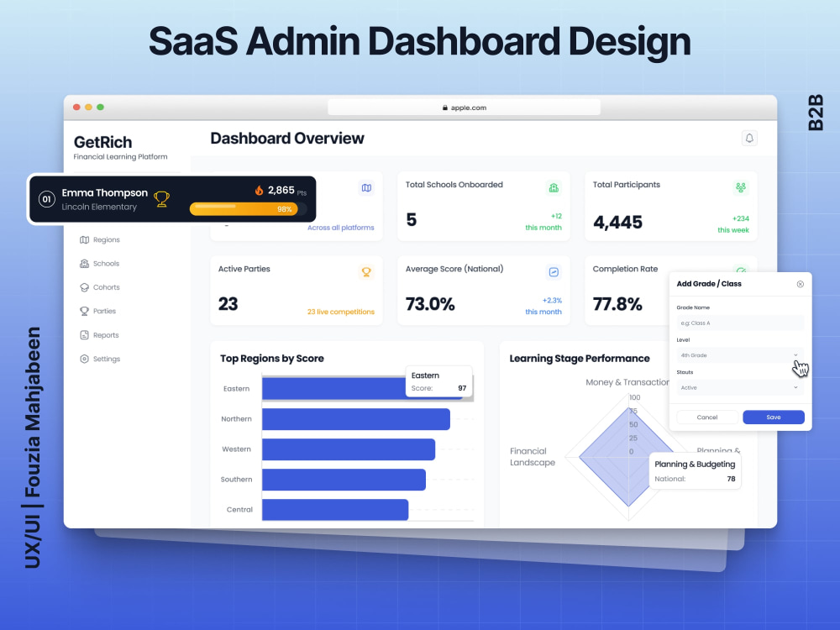Click the apple.com address bar
Image resolution: width=840 pixels, height=630 pixels.
tap(464, 108)
